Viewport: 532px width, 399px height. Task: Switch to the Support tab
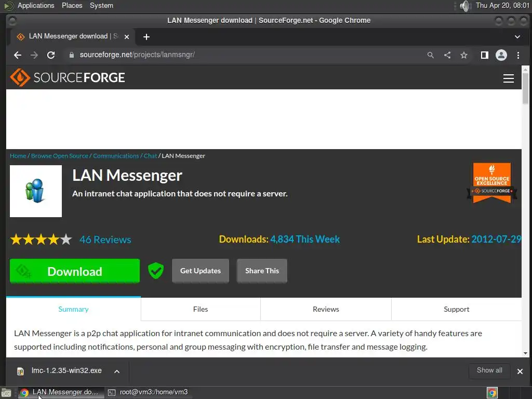point(456,309)
